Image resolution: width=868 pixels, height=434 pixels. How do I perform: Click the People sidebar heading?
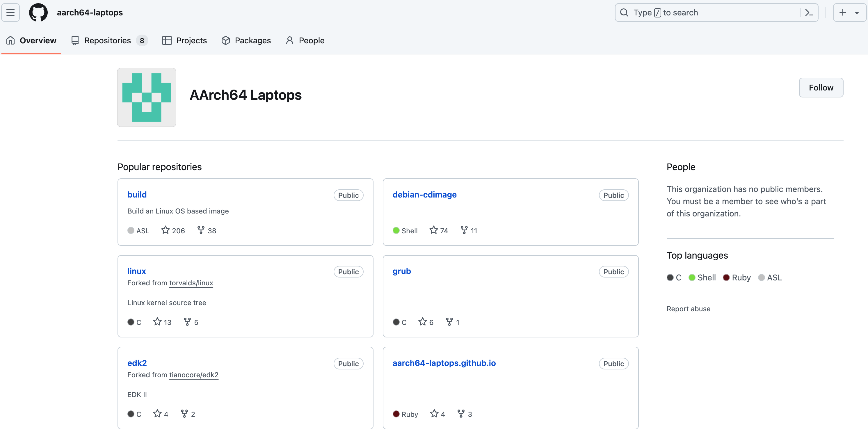click(681, 167)
